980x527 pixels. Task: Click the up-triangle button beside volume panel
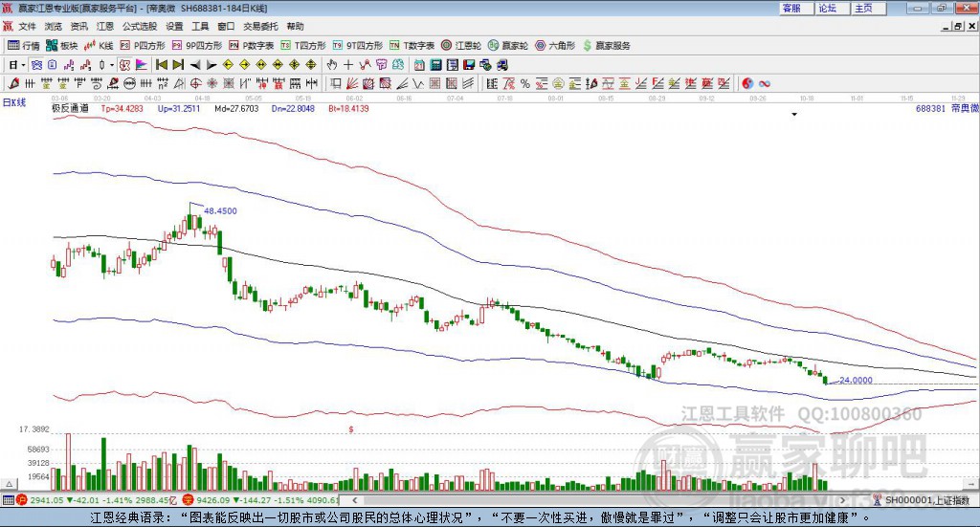(x=9, y=485)
